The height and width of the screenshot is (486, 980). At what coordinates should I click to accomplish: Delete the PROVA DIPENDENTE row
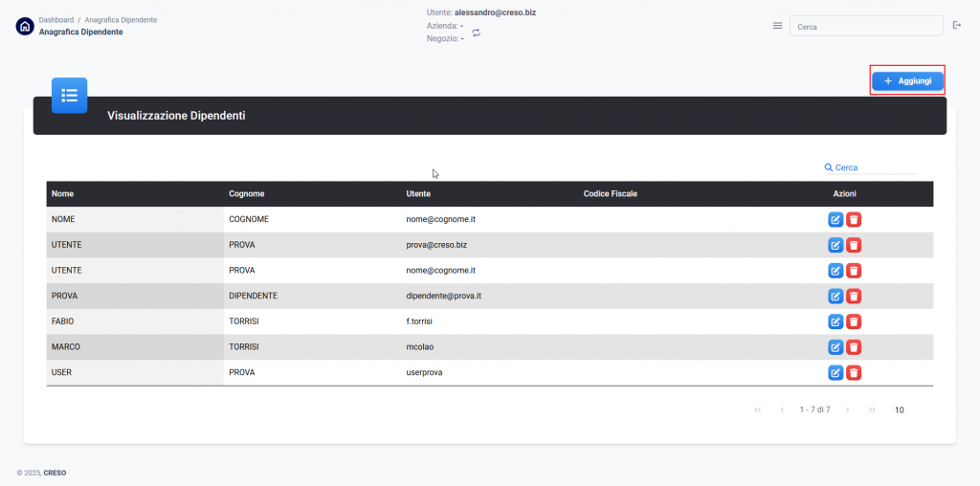854,297
